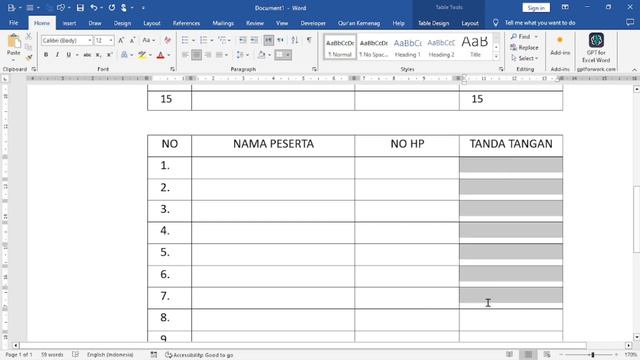The height and width of the screenshot is (360, 640).
Task: Open the Font dialog launcher
Action: pyautogui.click(x=173, y=69)
